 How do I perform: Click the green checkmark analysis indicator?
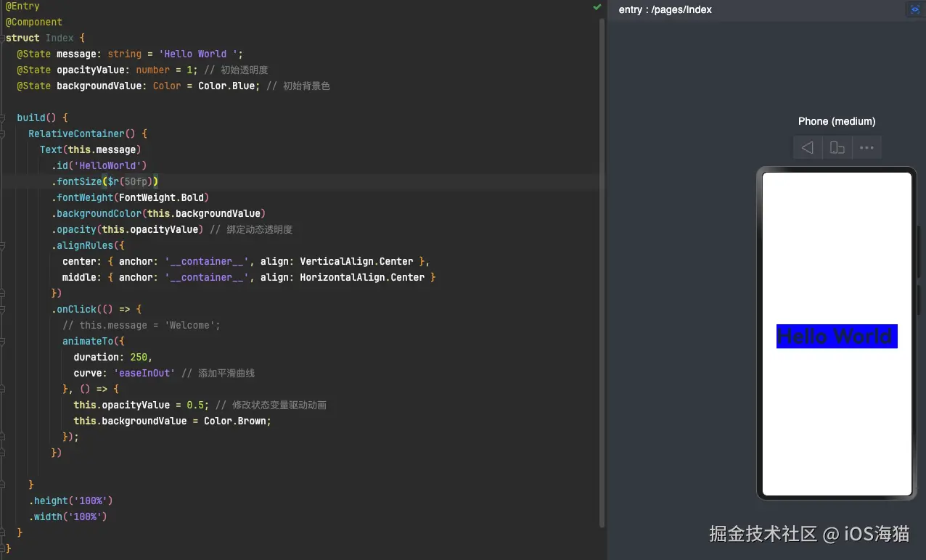[597, 7]
